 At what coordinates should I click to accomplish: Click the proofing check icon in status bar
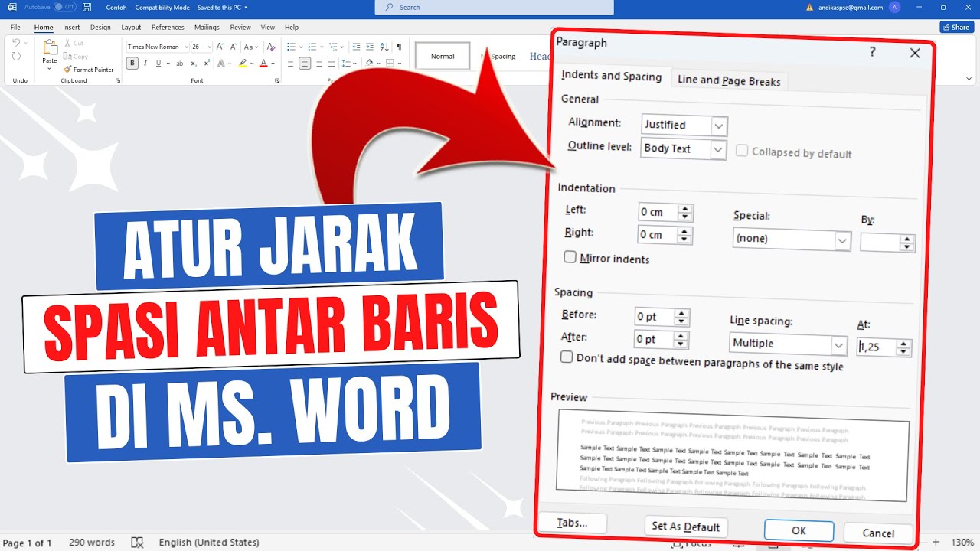137,543
